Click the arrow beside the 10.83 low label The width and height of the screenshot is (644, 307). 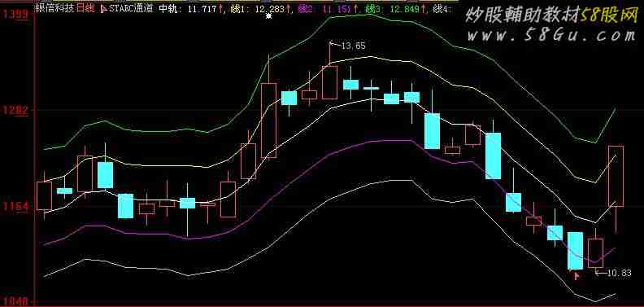coord(600,273)
